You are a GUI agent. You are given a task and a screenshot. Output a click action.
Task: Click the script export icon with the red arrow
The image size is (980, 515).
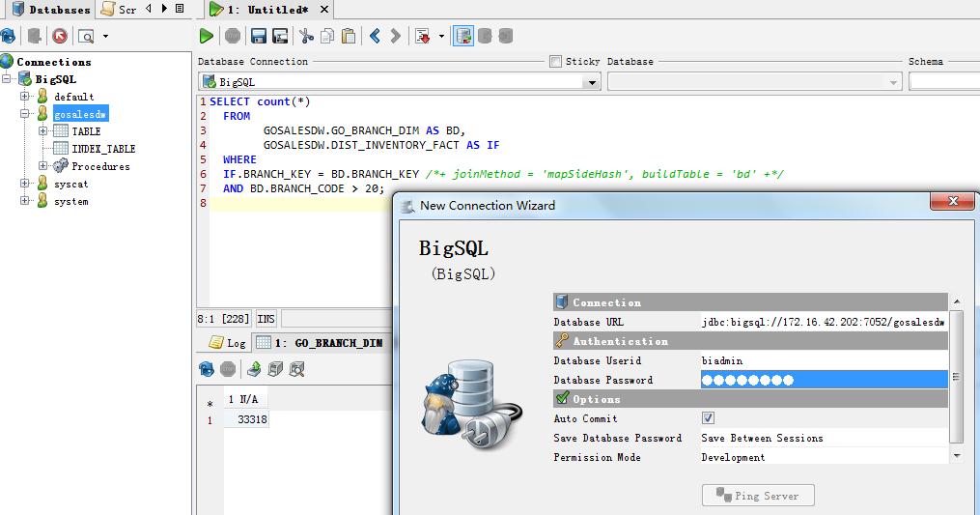[x=423, y=37]
